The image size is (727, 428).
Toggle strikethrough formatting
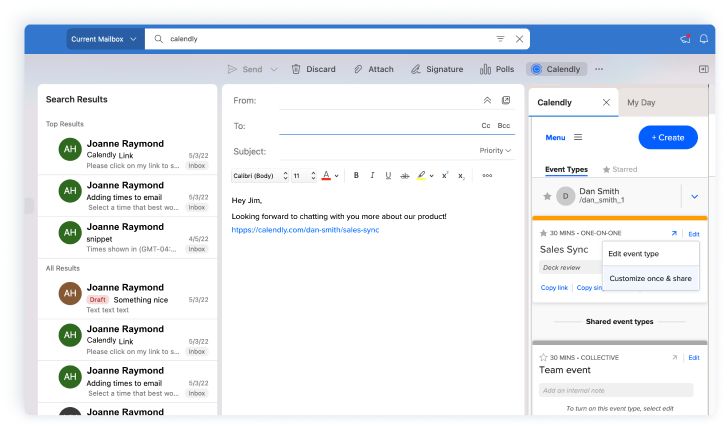click(405, 176)
